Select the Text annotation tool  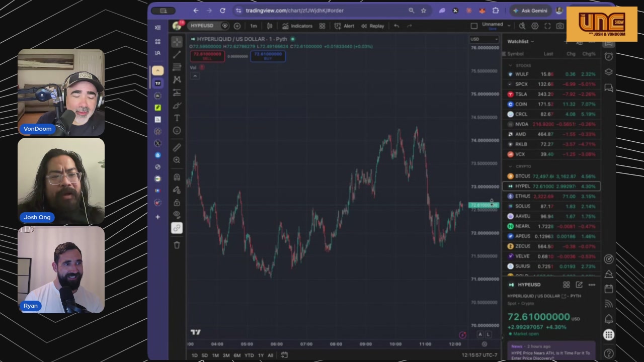[177, 118]
